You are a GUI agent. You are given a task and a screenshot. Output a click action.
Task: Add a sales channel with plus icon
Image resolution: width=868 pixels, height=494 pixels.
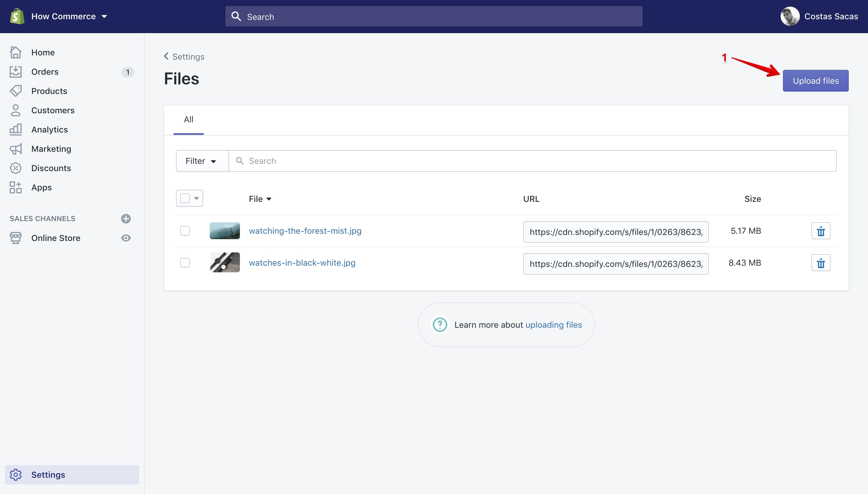point(126,218)
